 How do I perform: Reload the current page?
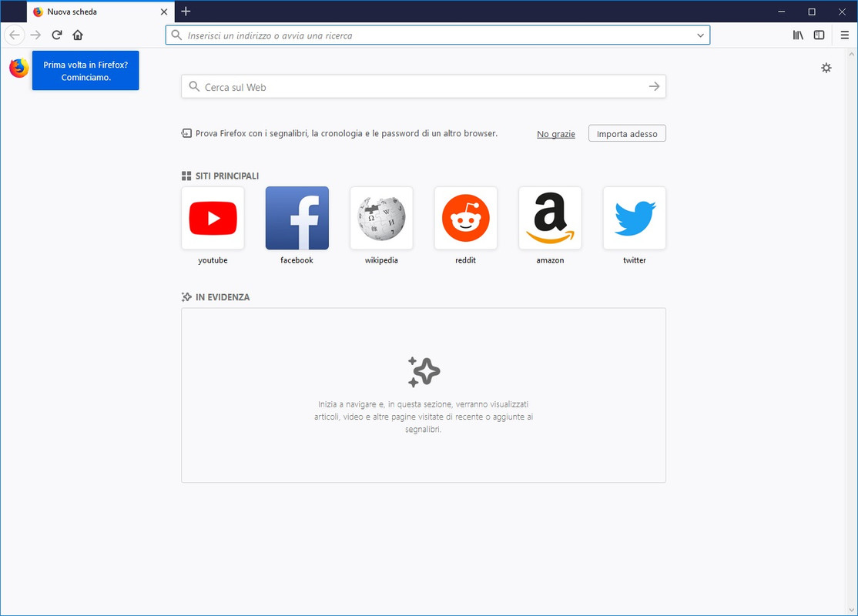pyautogui.click(x=57, y=35)
